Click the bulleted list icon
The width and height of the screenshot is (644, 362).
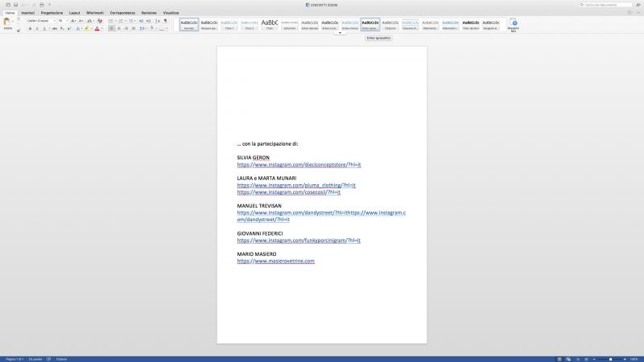111,21
